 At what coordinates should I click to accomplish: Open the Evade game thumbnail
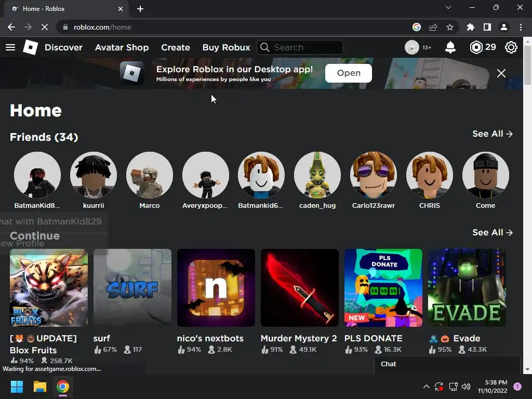coord(467,288)
